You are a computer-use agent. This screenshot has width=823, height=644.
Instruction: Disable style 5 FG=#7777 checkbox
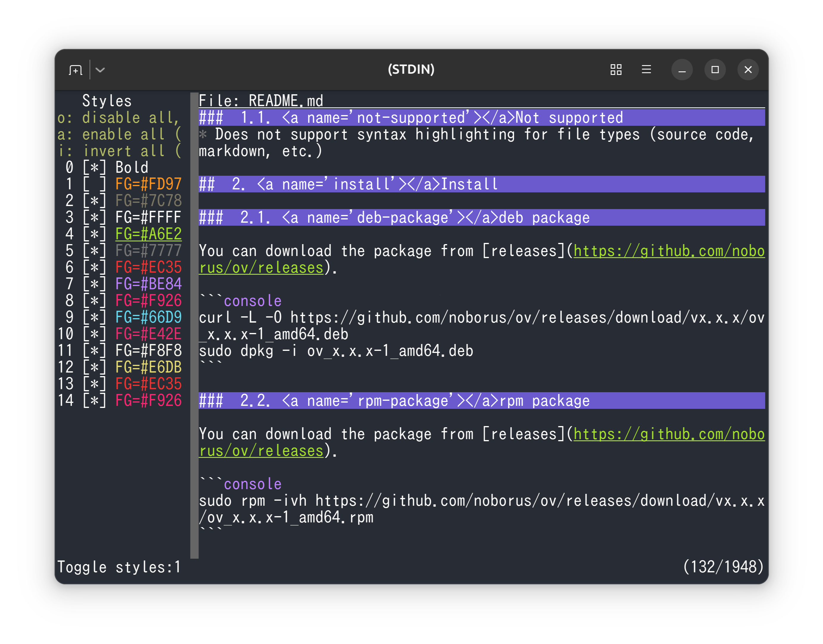pyautogui.click(x=94, y=250)
